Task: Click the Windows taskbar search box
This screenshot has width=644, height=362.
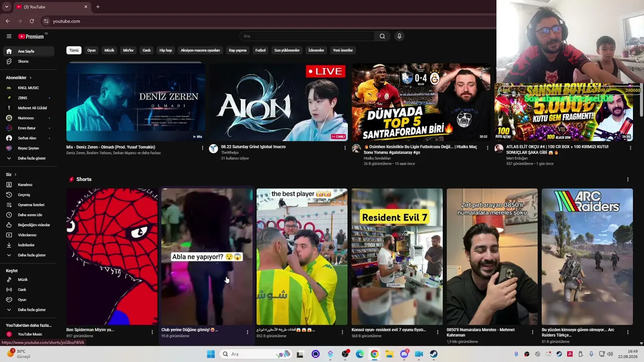Action: coord(255,354)
